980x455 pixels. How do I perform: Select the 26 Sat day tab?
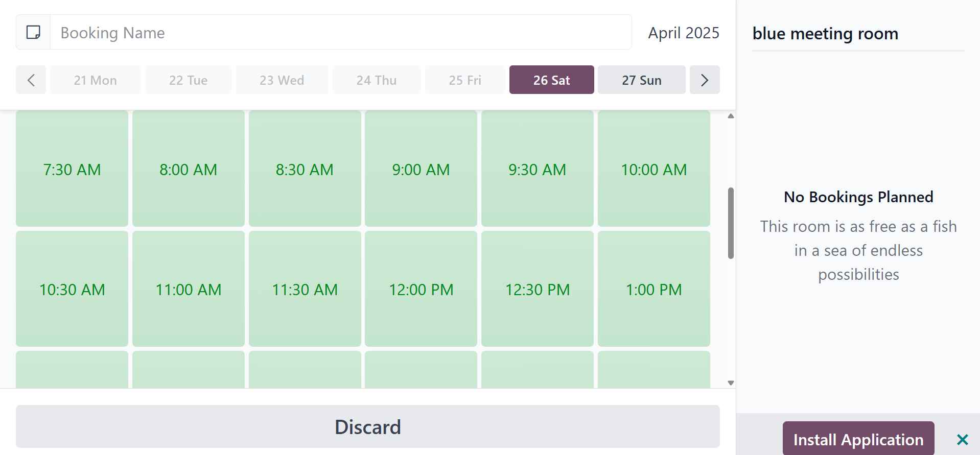(551, 80)
